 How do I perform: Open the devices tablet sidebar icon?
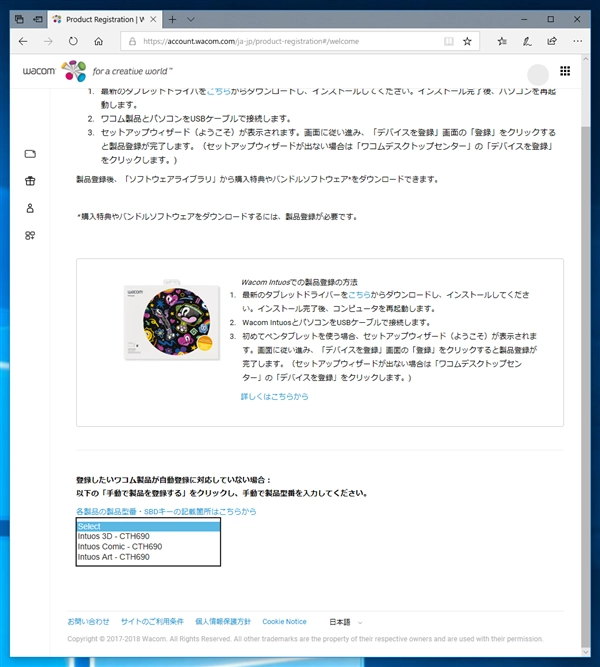tap(30, 154)
